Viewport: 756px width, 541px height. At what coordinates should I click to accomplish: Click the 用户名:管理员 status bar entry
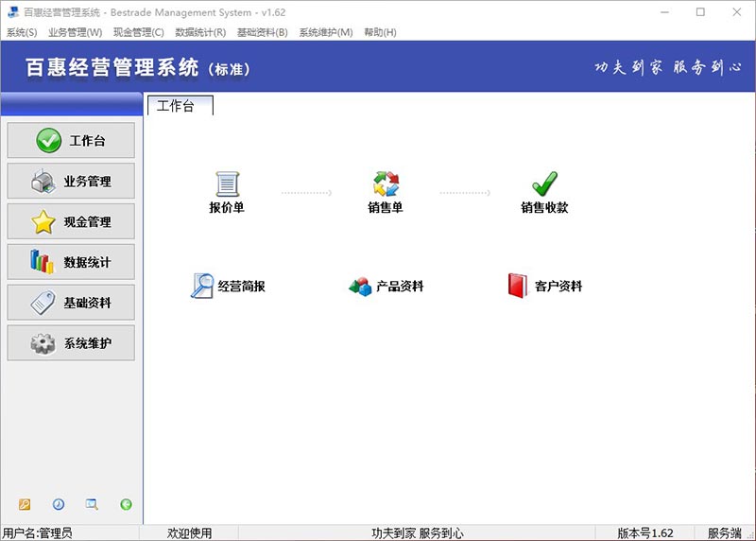click(37, 533)
